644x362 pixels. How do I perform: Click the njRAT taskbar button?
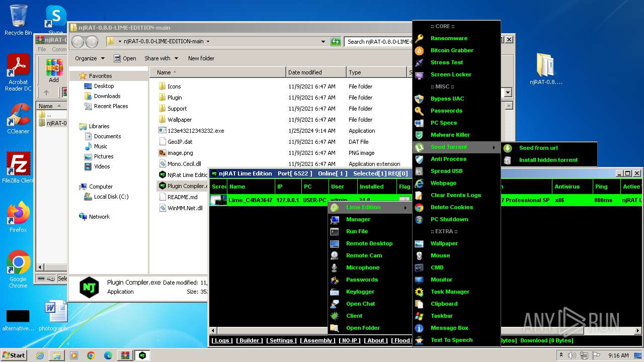(142, 355)
